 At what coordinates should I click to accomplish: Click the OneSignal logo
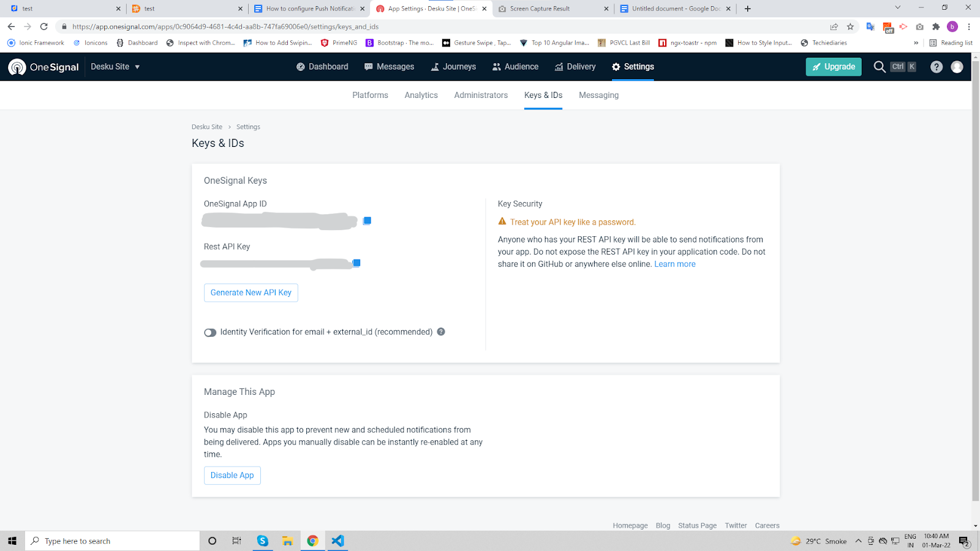[x=43, y=67]
